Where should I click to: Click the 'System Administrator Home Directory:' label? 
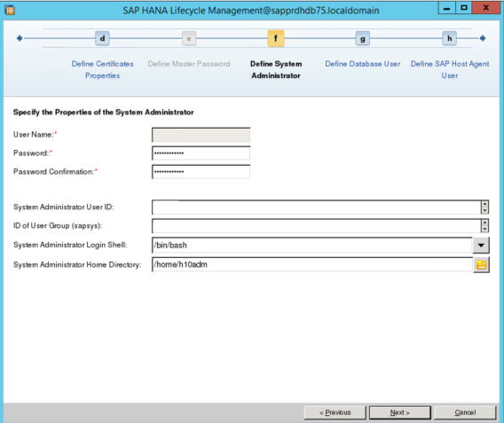pyautogui.click(x=77, y=264)
